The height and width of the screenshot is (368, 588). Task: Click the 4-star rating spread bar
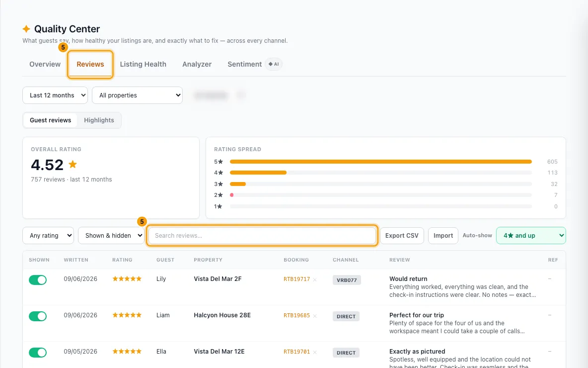[380, 173]
